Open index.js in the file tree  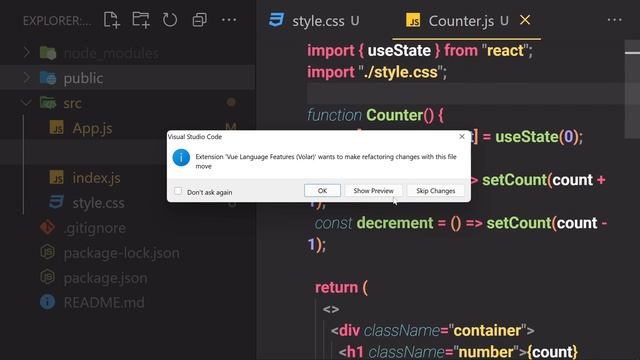point(96,178)
